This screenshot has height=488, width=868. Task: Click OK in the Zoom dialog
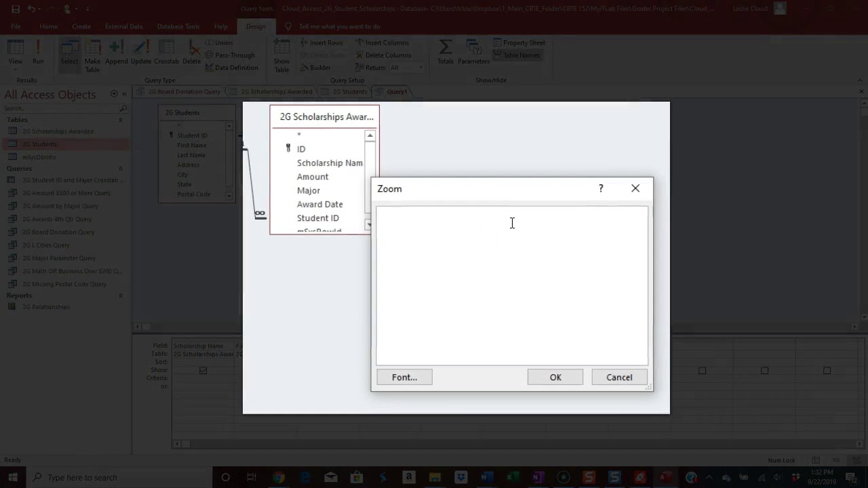(555, 377)
